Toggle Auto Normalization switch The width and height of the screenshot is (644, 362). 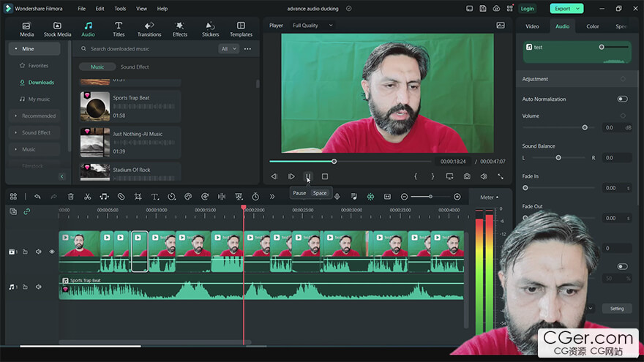(x=622, y=99)
